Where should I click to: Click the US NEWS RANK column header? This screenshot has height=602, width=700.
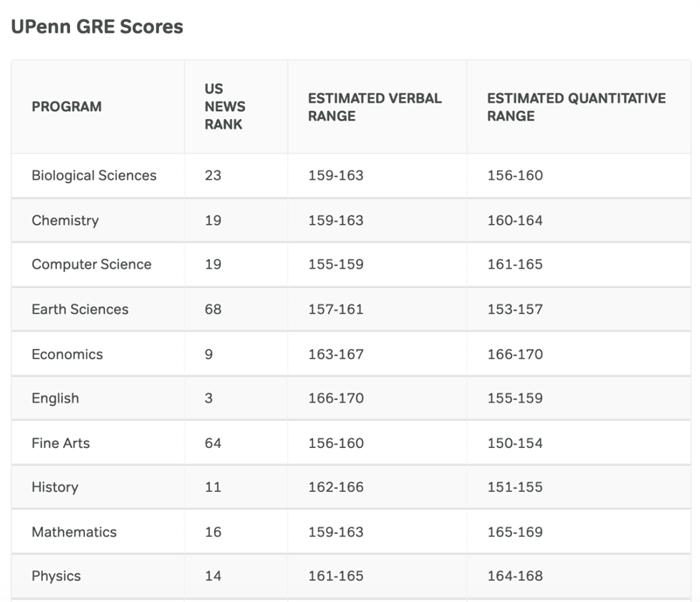click(225, 107)
